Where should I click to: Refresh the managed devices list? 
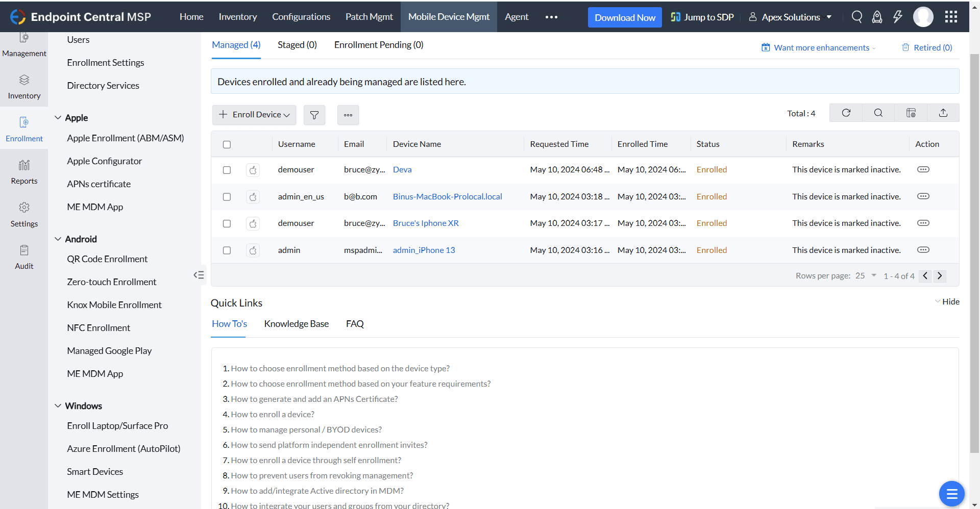click(846, 113)
